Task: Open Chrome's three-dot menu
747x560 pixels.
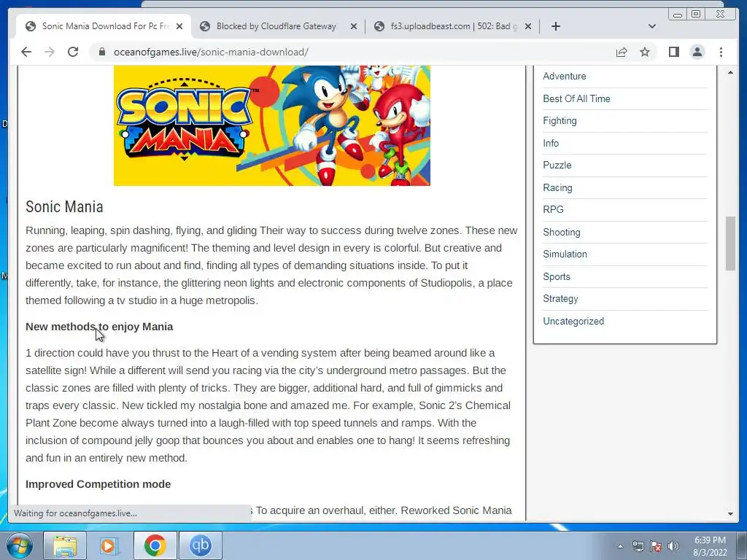Action: click(x=721, y=52)
